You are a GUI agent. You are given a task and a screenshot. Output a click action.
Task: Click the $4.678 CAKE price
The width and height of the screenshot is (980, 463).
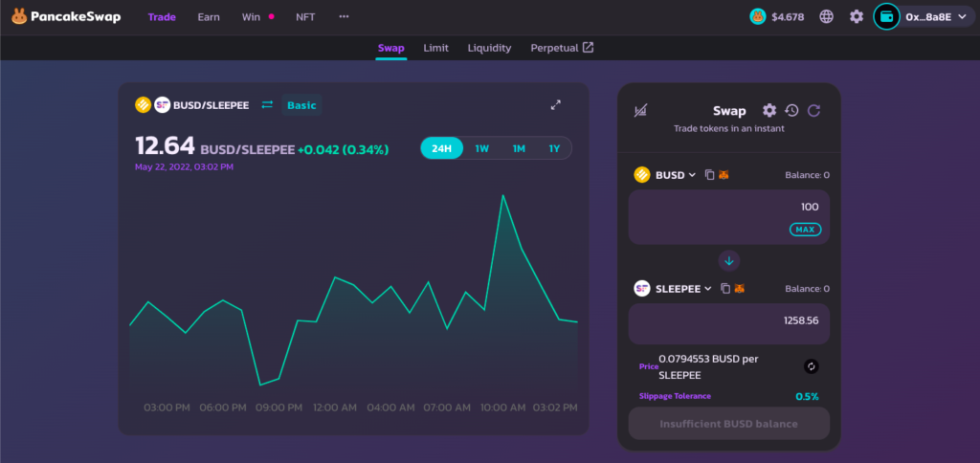pos(788,17)
